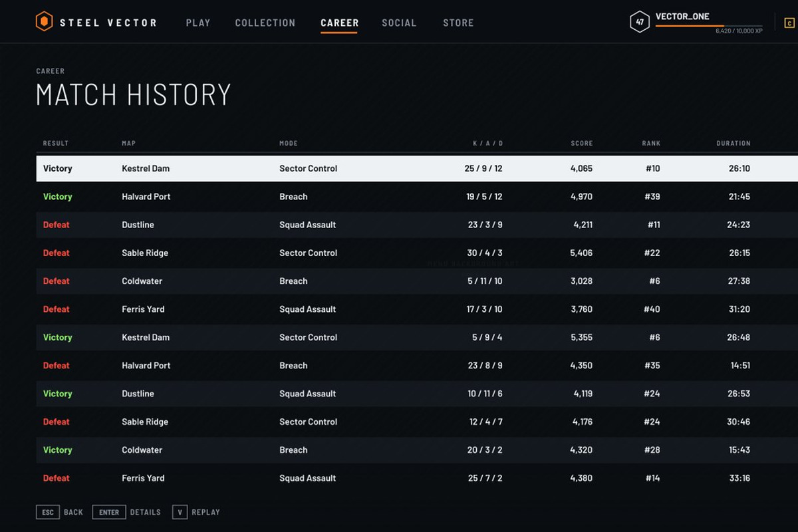Sort by the K / A / D column header
The height and width of the screenshot is (532, 798).
[x=487, y=143]
